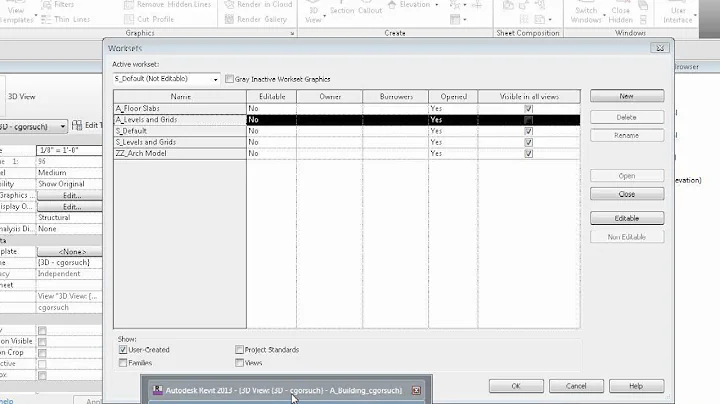This screenshot has height=404, width=720.
Task: Toggle visibility checkbox for S_Default
Action: point(529,131)
